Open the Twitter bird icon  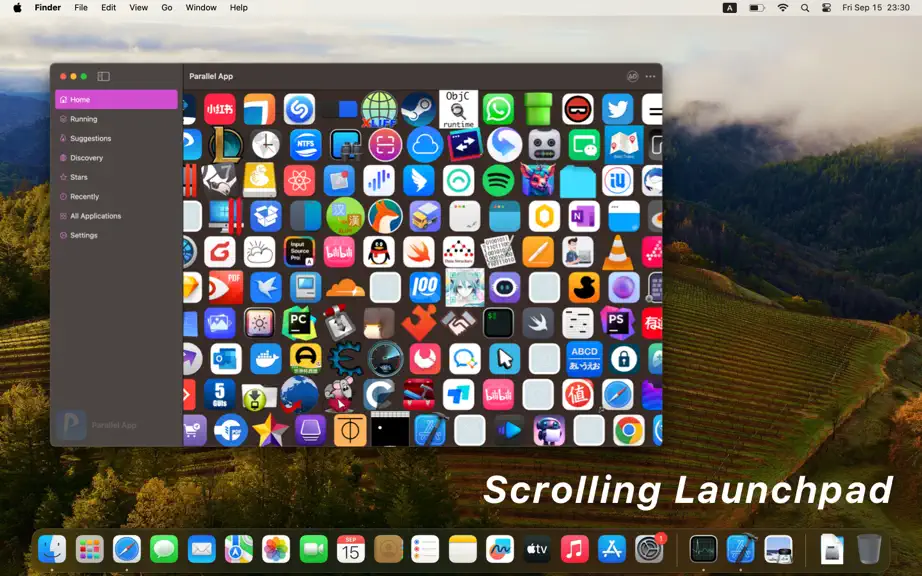[617, 109]
